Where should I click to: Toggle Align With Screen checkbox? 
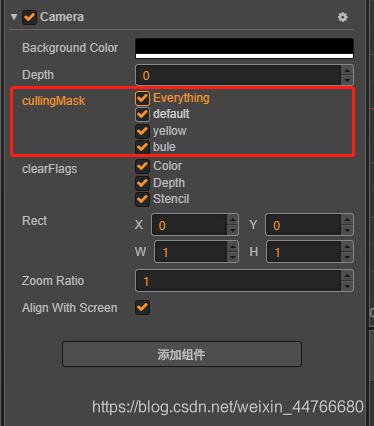[x=142, y=307]
